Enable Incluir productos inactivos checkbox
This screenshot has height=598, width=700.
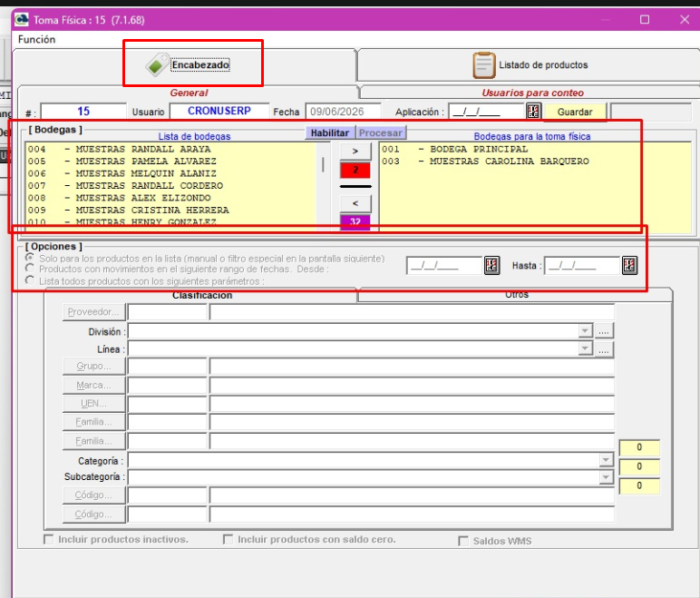pyautogui.click(x=48, y=539)
